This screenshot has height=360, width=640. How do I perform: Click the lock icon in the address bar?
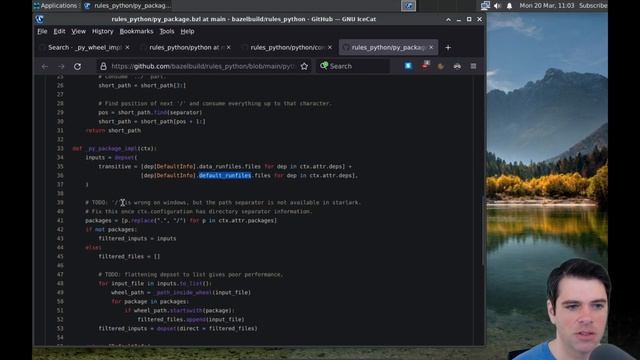tap(103, 66)
